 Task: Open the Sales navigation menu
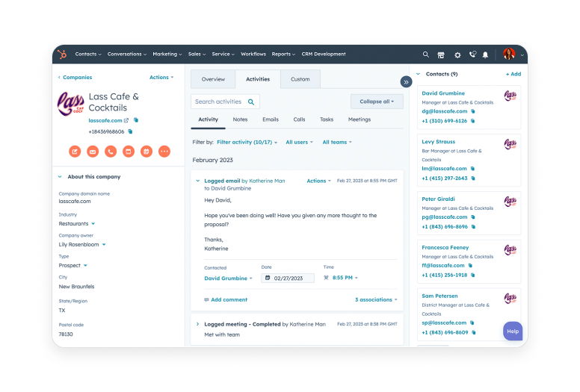click(197, 54)
